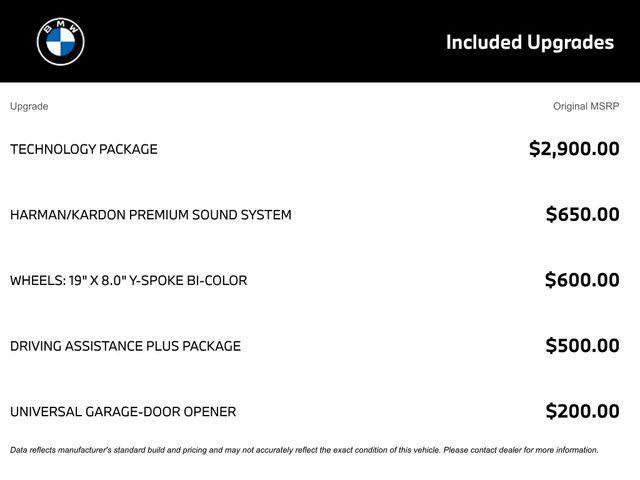
Task: Click the $500.00 driving assistance price
Action: point(582,346)
